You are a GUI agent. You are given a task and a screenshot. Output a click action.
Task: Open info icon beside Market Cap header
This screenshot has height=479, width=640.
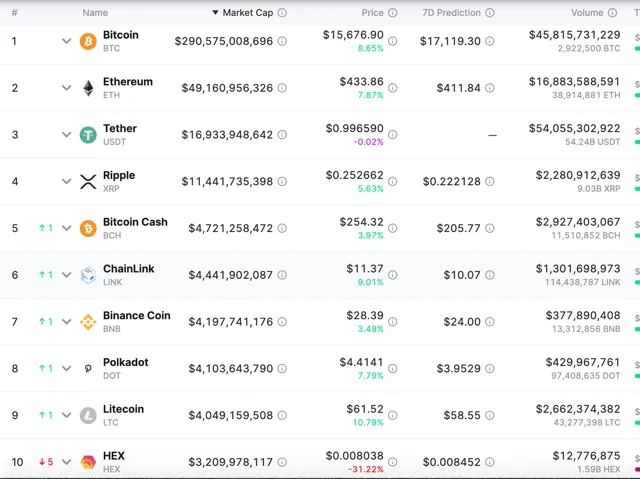(x=282, y=13)
